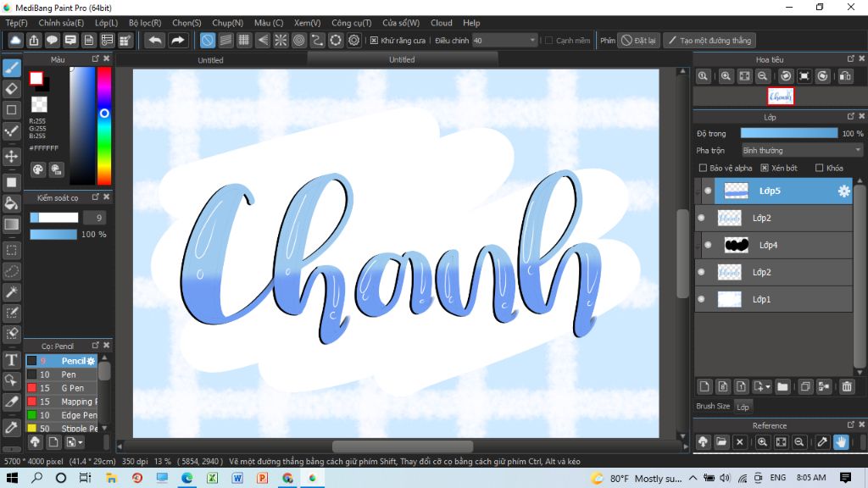The image size is (868, 488).
Task: Click Tạo một đường thẳng button
Action: (710, 41)
